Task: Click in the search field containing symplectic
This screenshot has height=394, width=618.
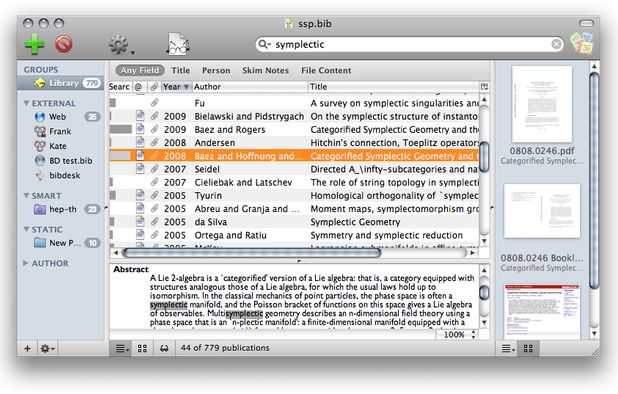Action: (x=410, y=44)
